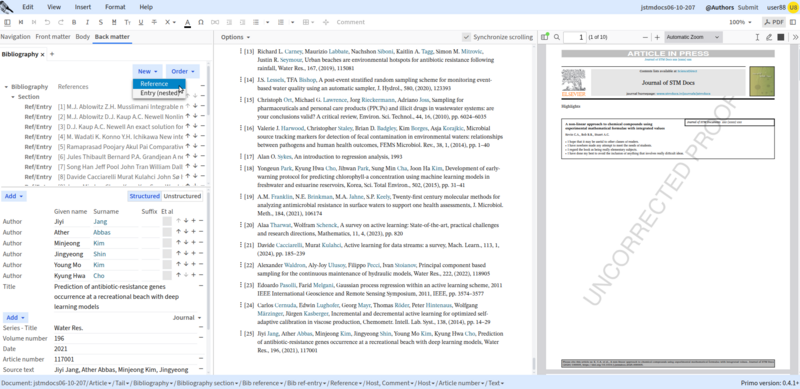Move reference [3] D.J. Kaup up
Screen dimensions: 800x389
(187, 126)
